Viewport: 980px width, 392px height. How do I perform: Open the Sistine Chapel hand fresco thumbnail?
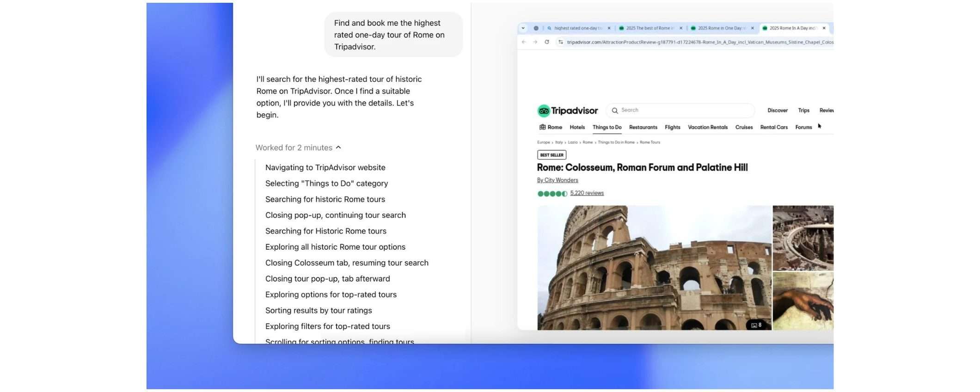click(803, 301)
